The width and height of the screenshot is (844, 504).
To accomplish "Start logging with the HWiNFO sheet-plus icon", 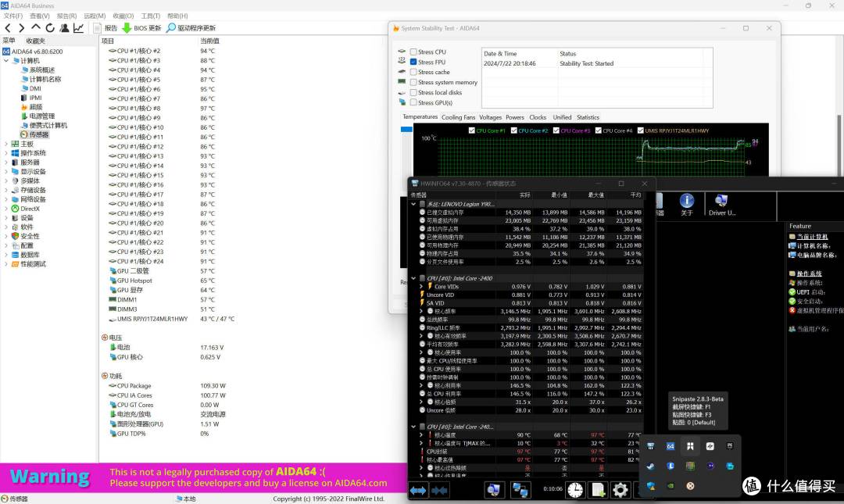I will click(598, 490).
